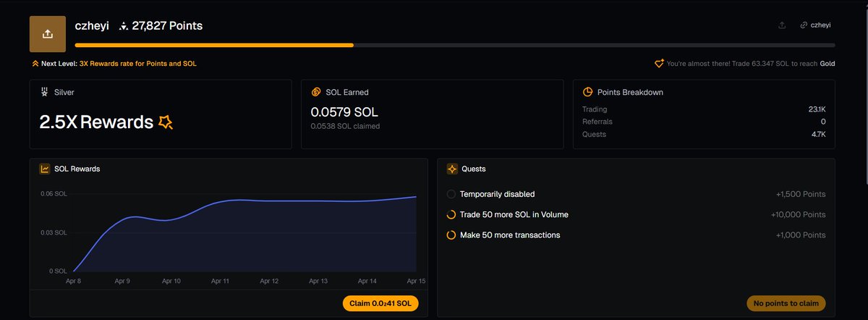Click the Gold level label
The width and height of the screenshot is (868, 320).
[827, 64]
